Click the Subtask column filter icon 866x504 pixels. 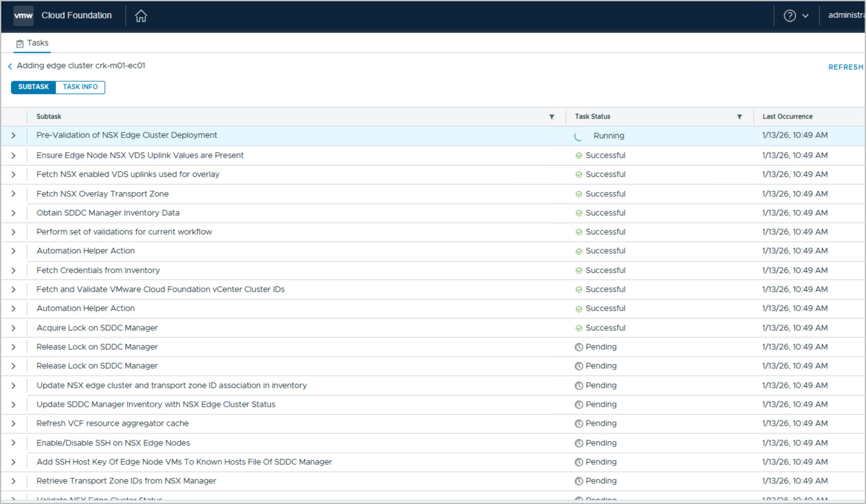click(x=551, y=117)
